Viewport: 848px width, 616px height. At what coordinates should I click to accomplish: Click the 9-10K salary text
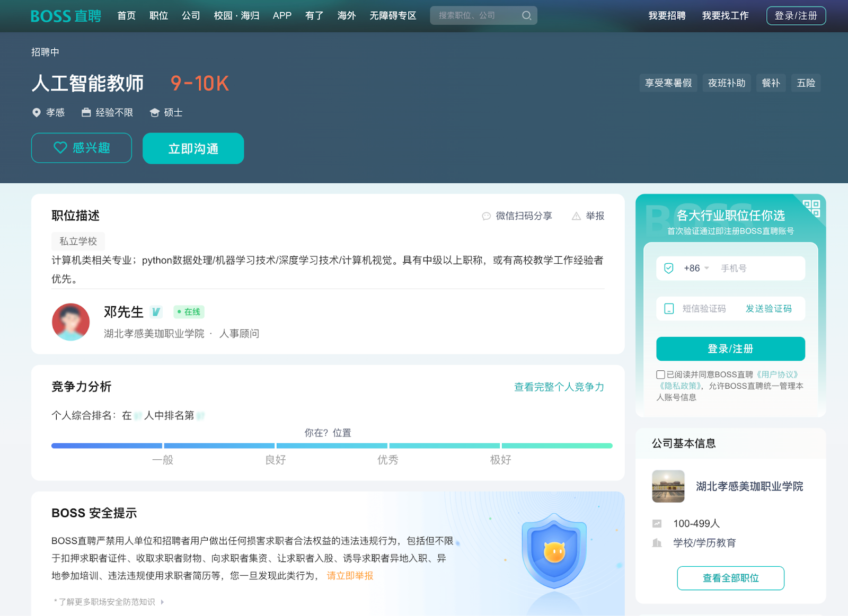(200, 83)
